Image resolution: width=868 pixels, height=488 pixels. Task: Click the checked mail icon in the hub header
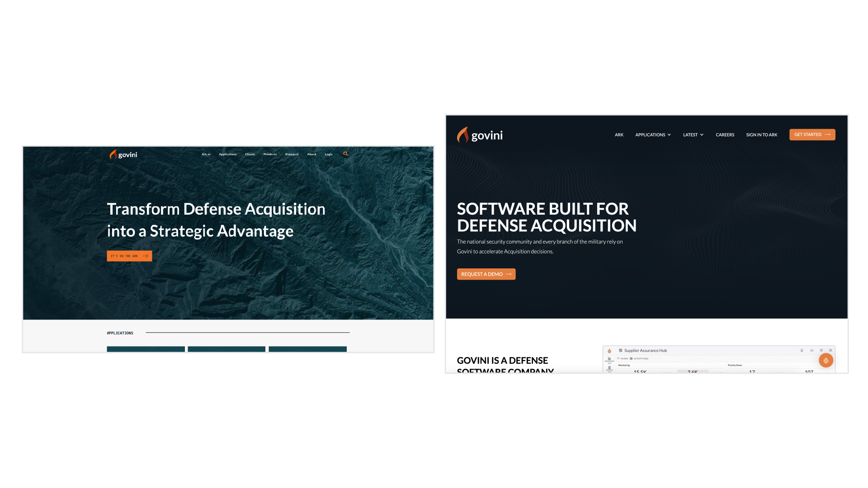point(821,350)
